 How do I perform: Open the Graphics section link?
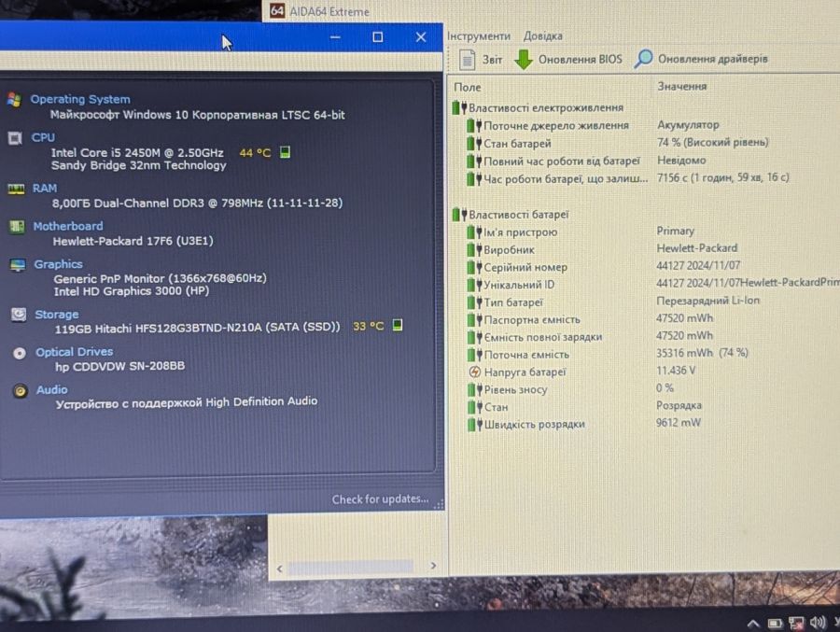[58, 264]
